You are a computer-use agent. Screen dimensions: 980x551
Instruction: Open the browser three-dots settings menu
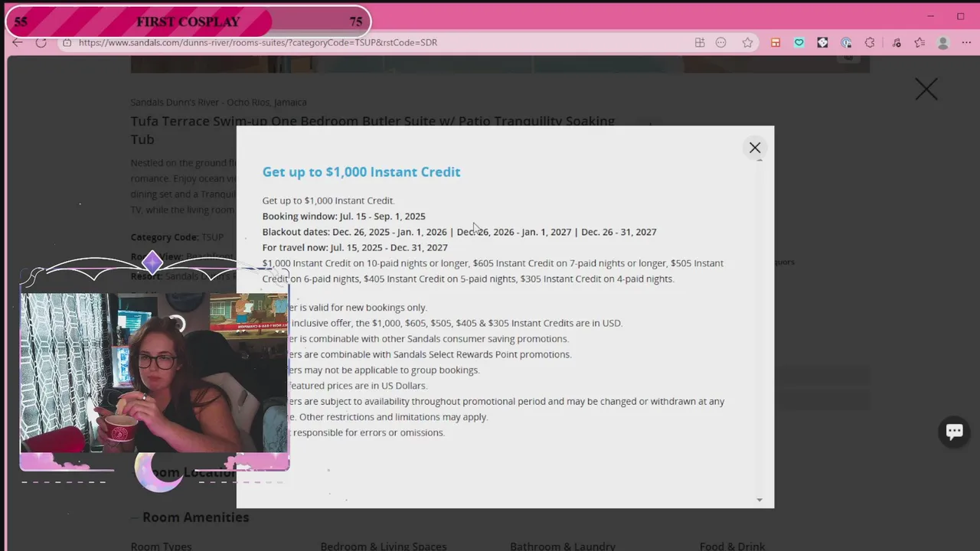[x=967, y=43]
